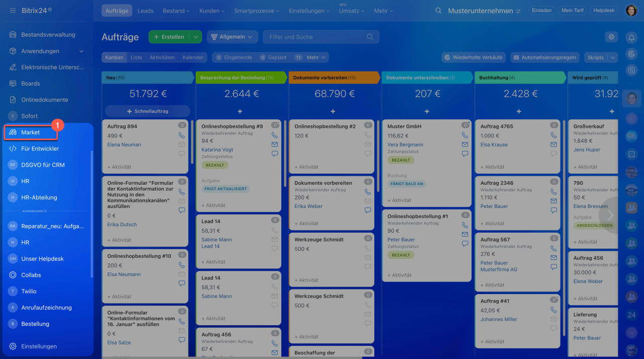Image resolution: width=644 pixels, height=359 pixels.
Task: Open contact link Katarina Vogt
Action: [217, 150]
